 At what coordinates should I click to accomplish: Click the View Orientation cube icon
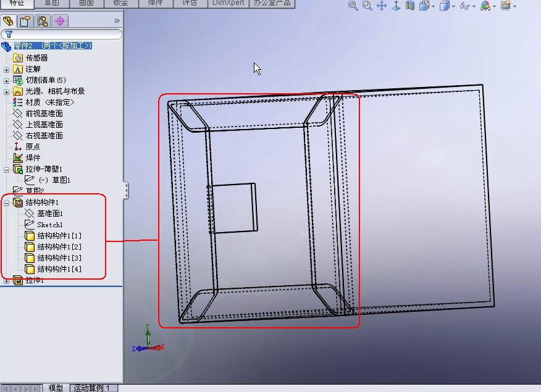[x=424, y=6]
